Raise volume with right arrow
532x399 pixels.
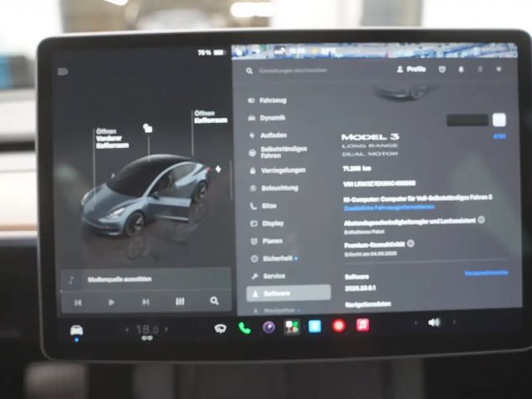(454, 322)
